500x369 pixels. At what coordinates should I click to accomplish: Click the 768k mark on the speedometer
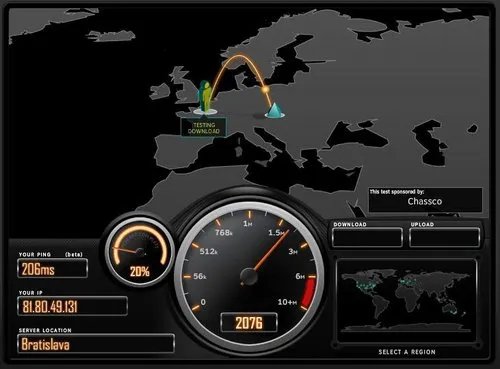224,232
